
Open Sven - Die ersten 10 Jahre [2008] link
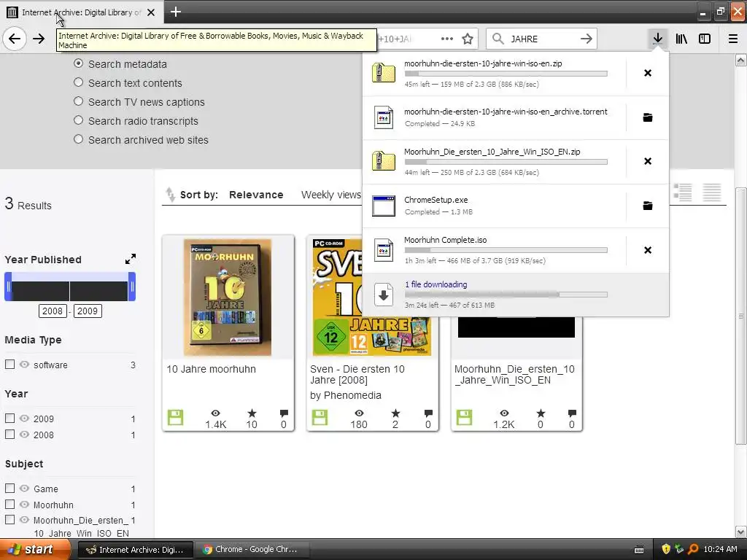click(357, 375)
